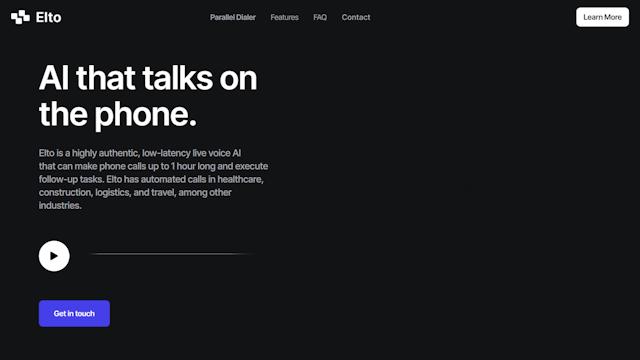Click "that can make phone calls" text
Image resolution: width=640 pixels, height=360 pixels.
click(x=82, y=166)
